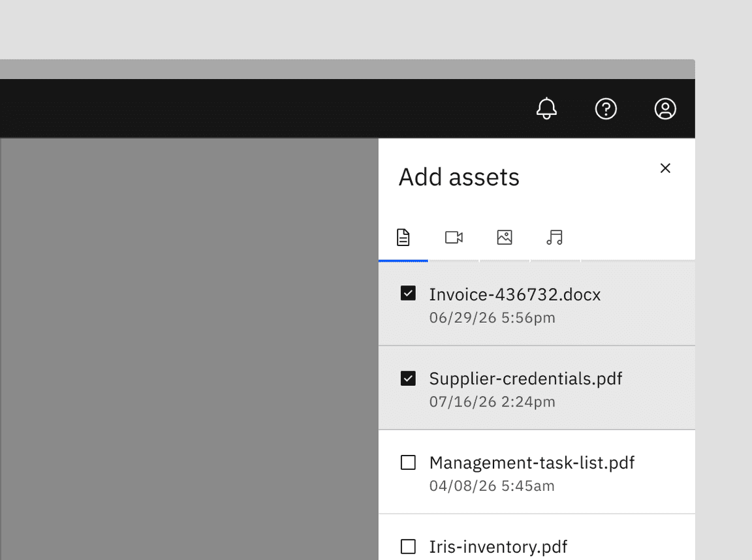The width and height of the screenshot is (752, 560).
Task: Deselect Supplier-credentials.pdf
Action: tap(408, 378)
